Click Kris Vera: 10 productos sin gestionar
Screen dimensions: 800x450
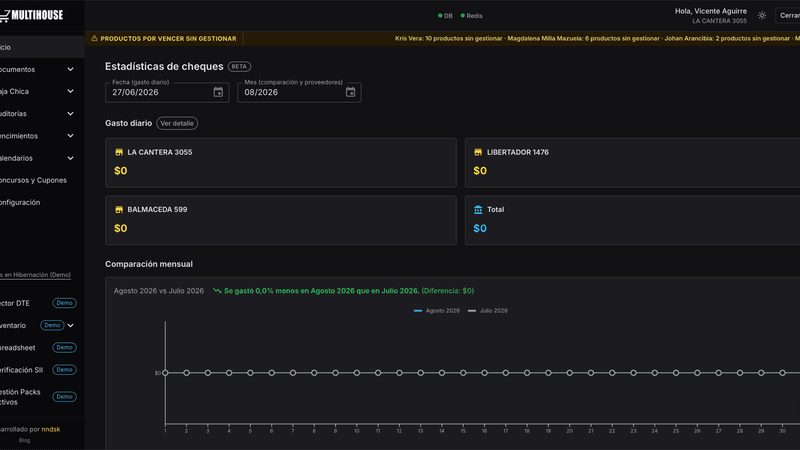tap(448, 39)
